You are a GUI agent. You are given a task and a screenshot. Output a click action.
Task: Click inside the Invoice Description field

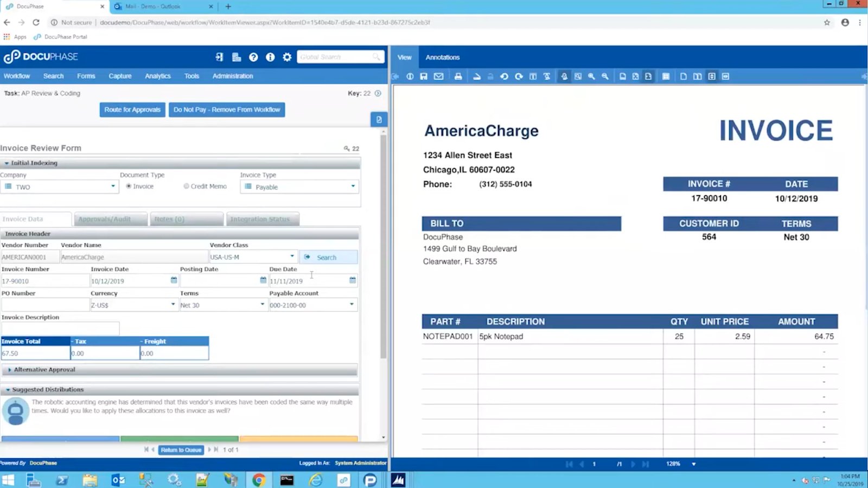point(61,328)
